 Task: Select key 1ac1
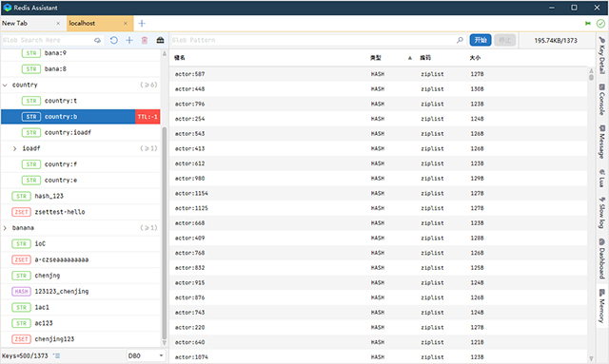(80, 307)
